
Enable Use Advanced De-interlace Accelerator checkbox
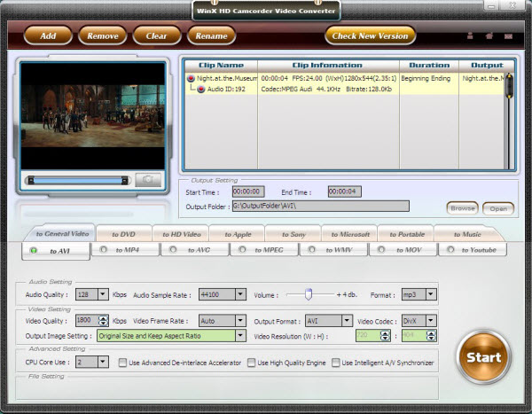click(122, 363)
